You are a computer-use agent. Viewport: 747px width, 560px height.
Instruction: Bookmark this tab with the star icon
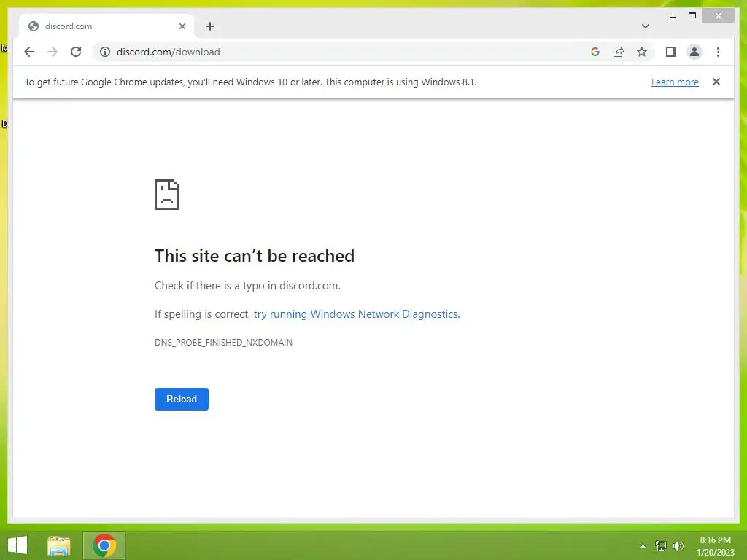tap(642, 52)
